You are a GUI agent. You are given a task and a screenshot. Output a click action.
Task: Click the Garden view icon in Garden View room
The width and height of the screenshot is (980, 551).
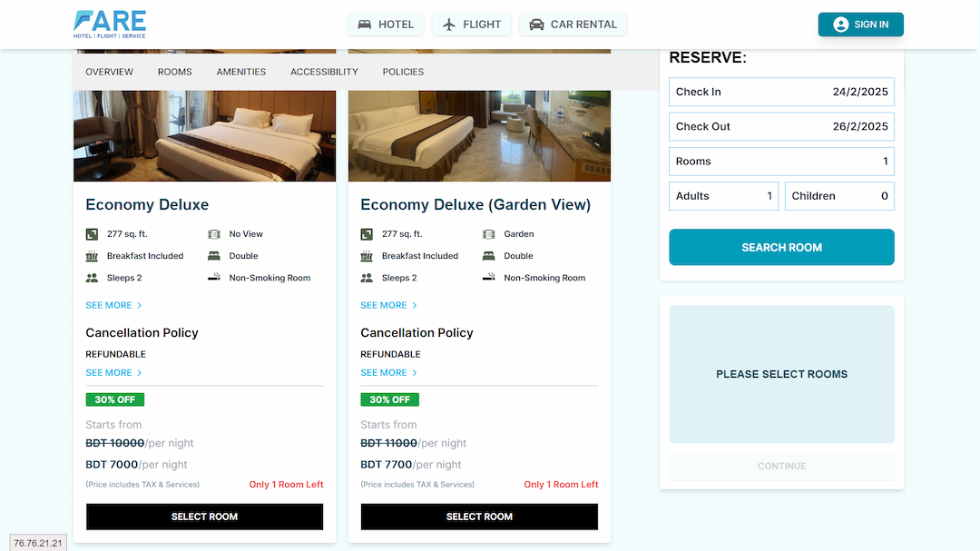(489, 234)
